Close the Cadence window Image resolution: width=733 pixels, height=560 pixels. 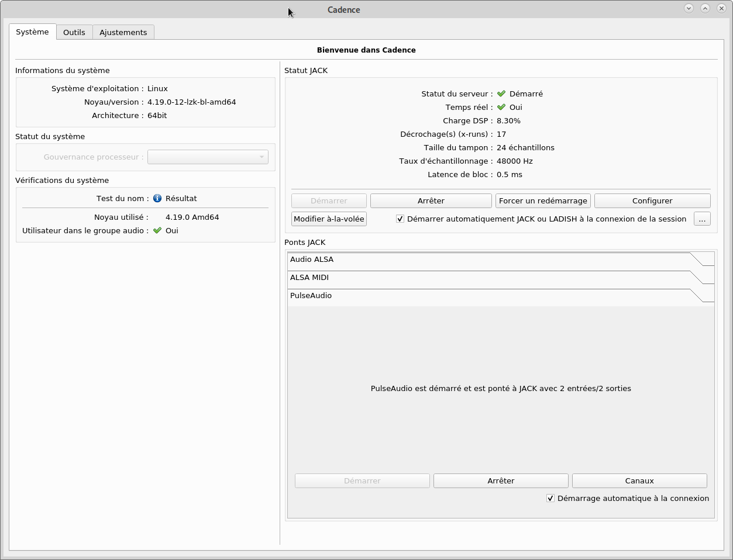[721, 8]
